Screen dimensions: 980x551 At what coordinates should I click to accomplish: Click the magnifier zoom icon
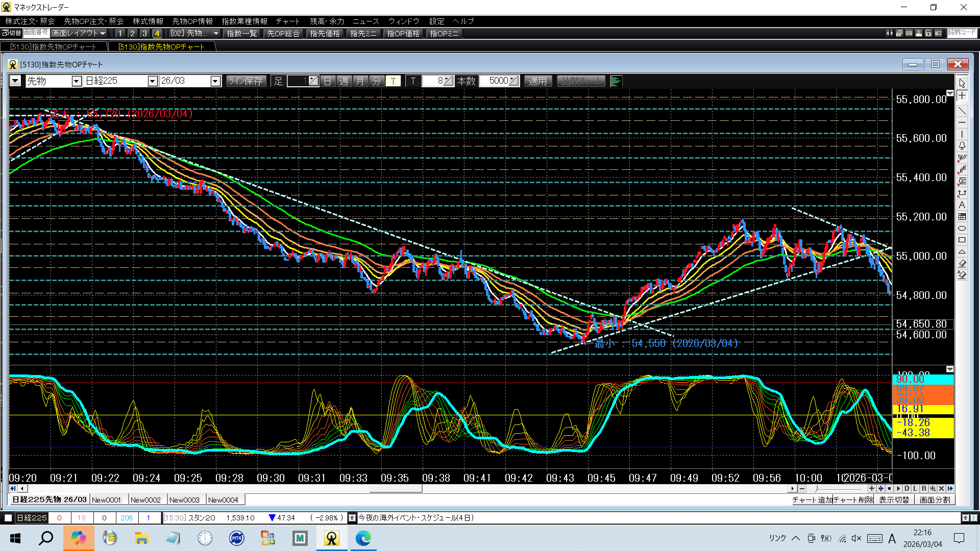click(x=933, y=489)
